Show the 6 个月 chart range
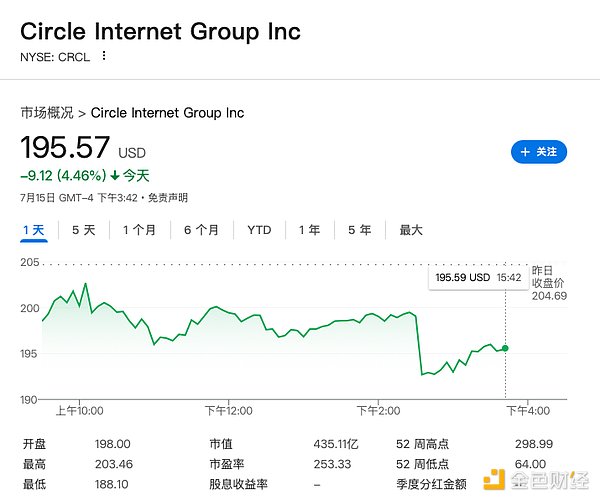600x501 pixels. pos(201,230)
